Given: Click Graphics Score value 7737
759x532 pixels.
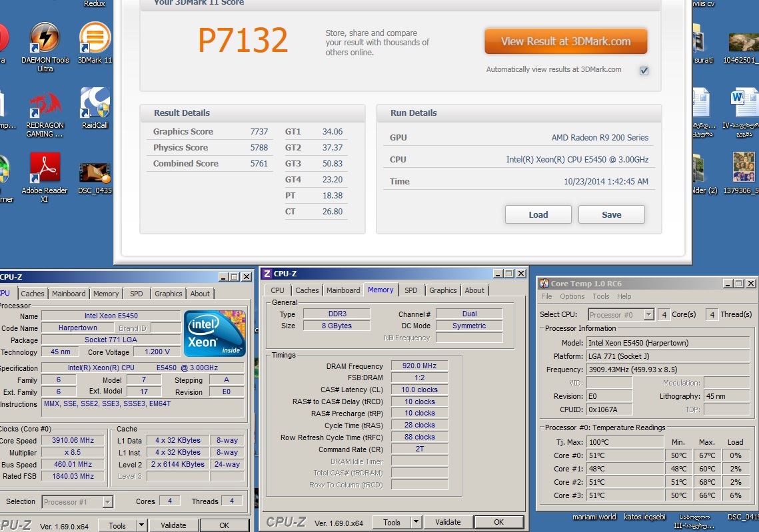Looking at the screenshot, I should (259, 132).
